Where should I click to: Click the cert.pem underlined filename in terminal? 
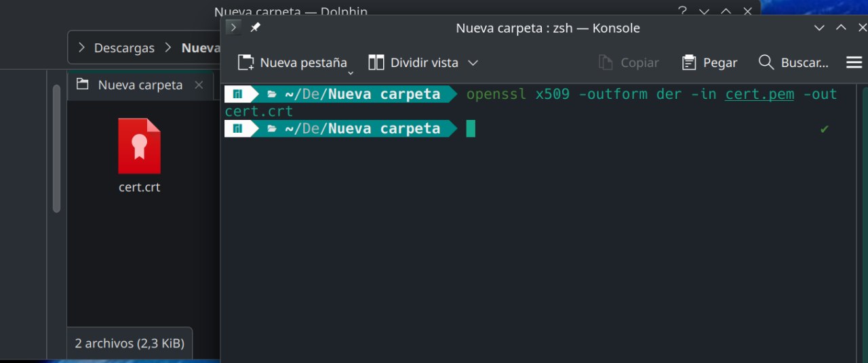[x=759, y=94]
